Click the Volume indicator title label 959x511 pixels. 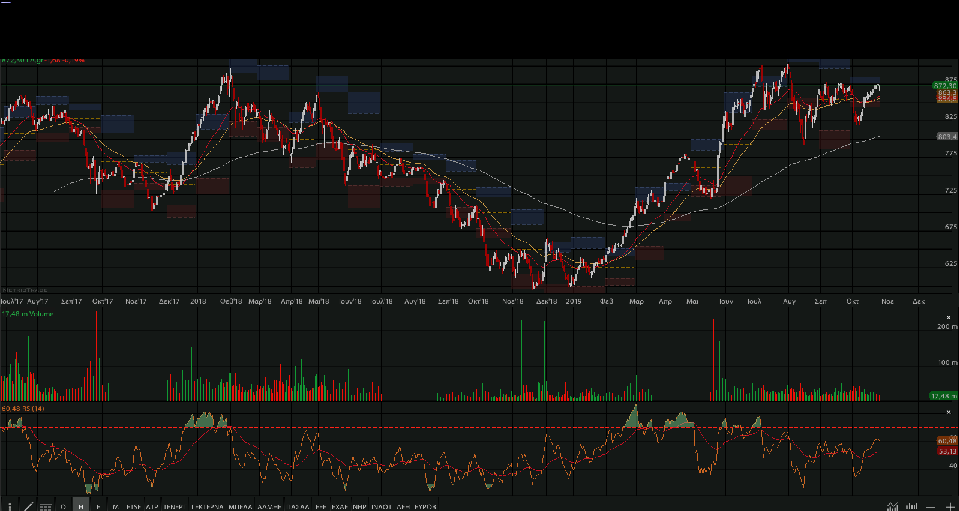coord(27,314)
